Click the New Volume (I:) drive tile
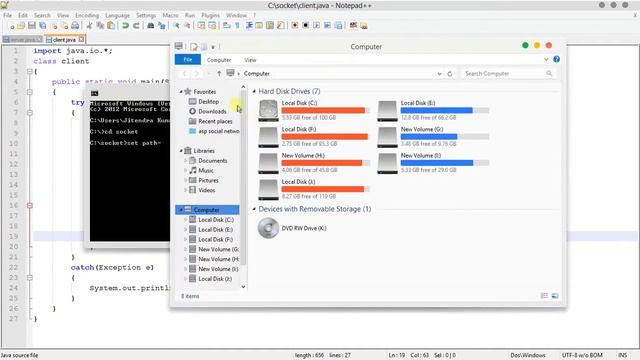 coord(433,162)
